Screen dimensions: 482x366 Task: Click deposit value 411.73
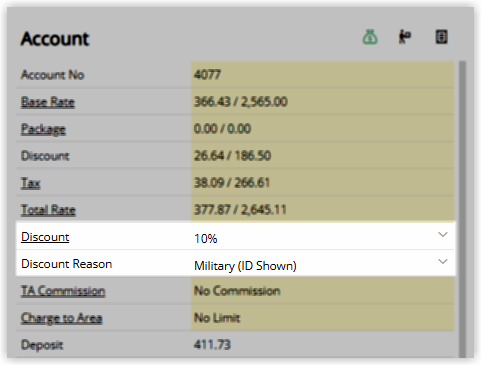tap(212, 345)
